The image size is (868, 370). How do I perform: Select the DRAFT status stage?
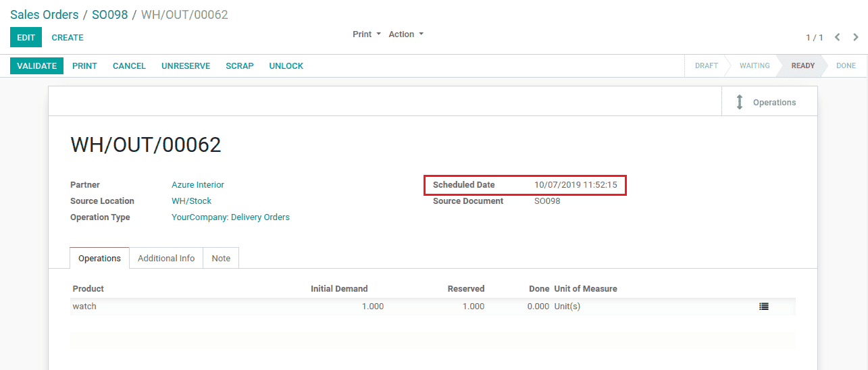pos(707,66)
